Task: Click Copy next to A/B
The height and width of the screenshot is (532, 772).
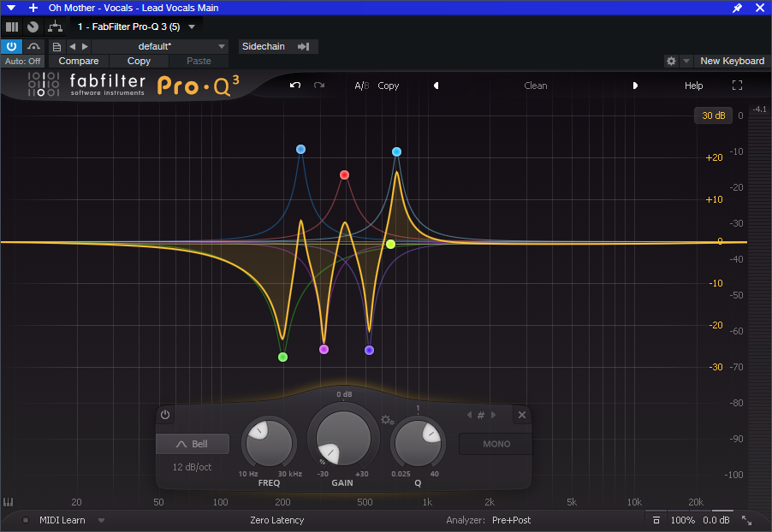Action: (x=388, y=86)
